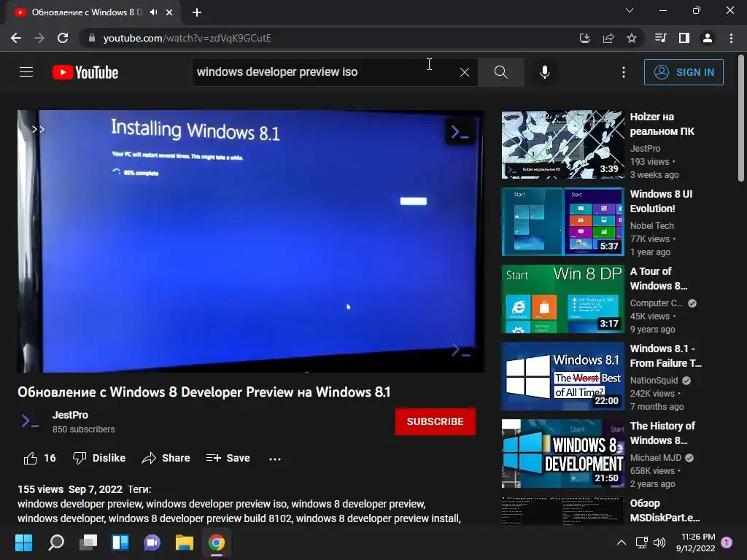The height and width of the screenshot is (560, 747).
Task: Click the video title Обновление с Windows 8
Action: click(x=204, y=392)
